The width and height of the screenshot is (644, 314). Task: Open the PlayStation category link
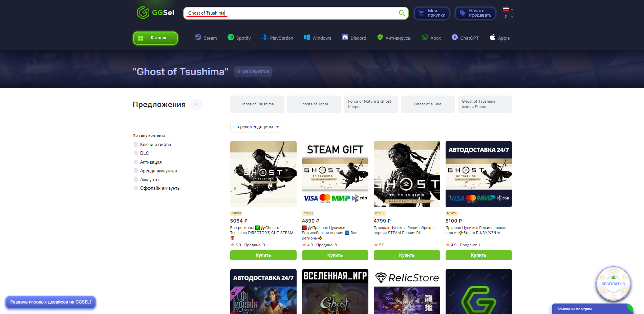click(277, 38)
